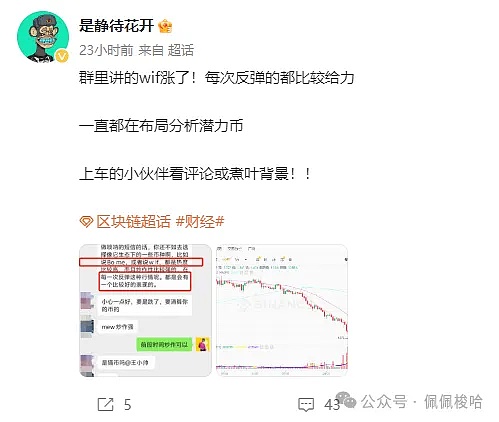Screen dimensions: 499x422
Task: Open the 区块链超话 topic link
Action: (x=133, y=222)
